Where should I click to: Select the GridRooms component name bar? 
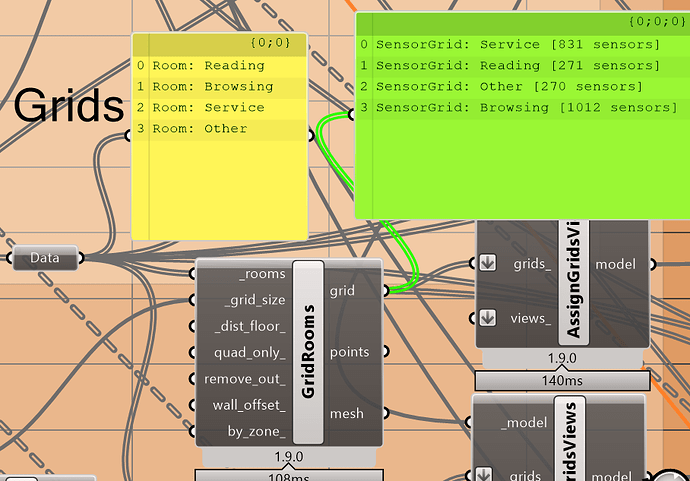coord(307,352)
